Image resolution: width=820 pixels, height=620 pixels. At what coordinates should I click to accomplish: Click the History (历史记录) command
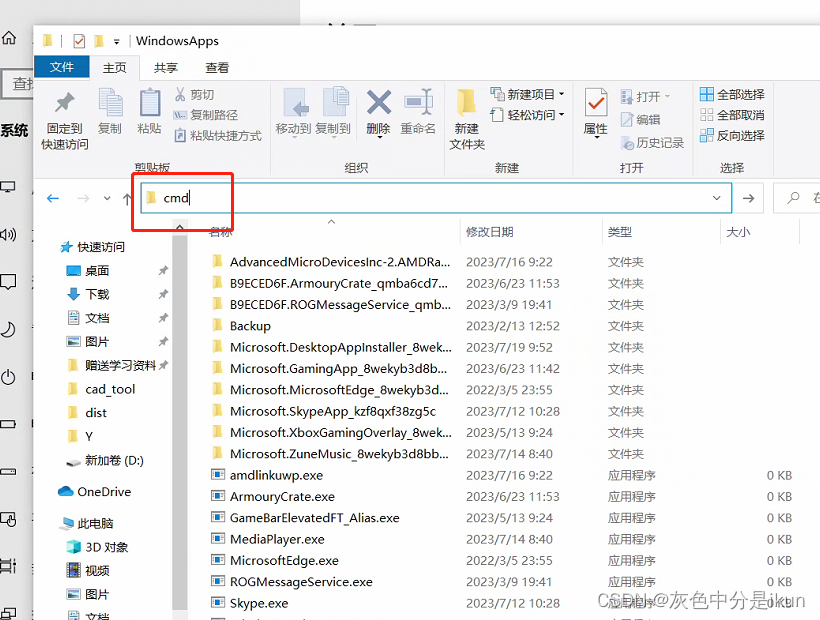652,143
